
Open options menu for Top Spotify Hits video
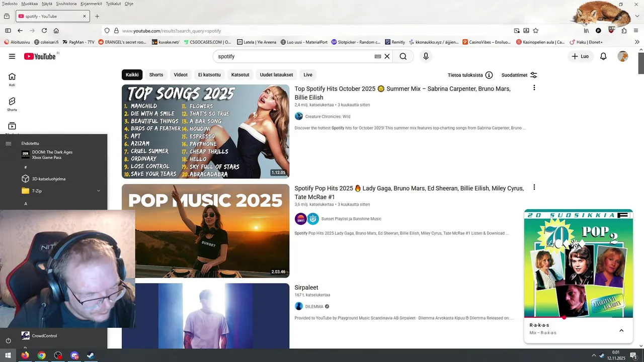click(x=534, y=87)
